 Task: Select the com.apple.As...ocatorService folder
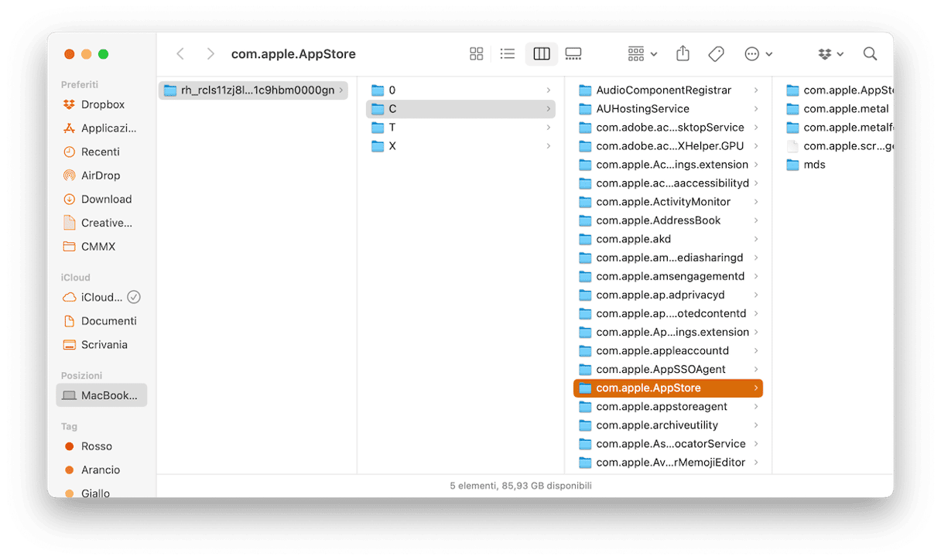click(x=668, y=443)
